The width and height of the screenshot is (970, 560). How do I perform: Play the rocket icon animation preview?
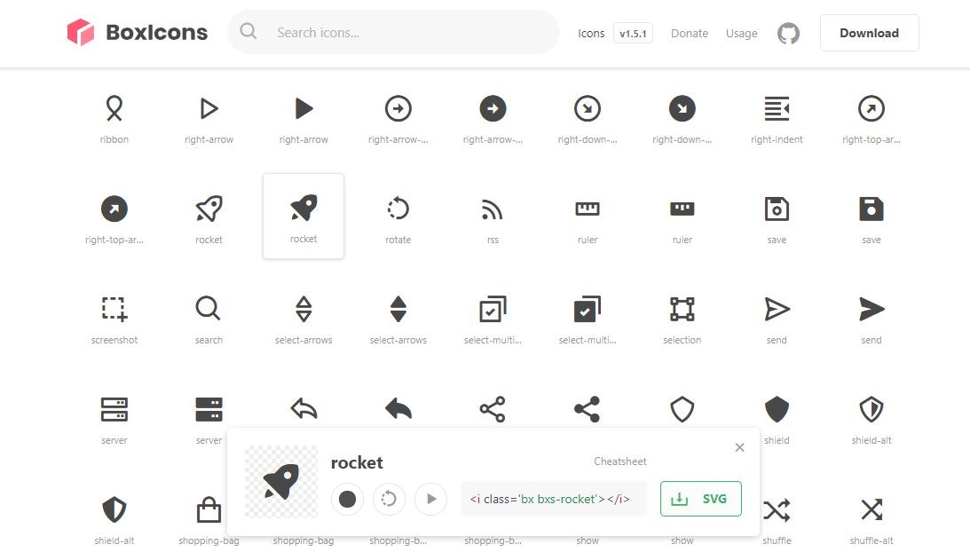click(x=430, y=499)
